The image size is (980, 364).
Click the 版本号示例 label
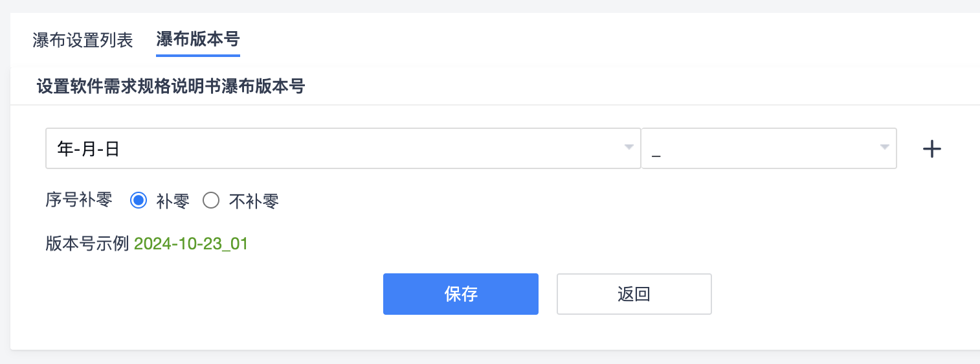(x=87, y=244)
